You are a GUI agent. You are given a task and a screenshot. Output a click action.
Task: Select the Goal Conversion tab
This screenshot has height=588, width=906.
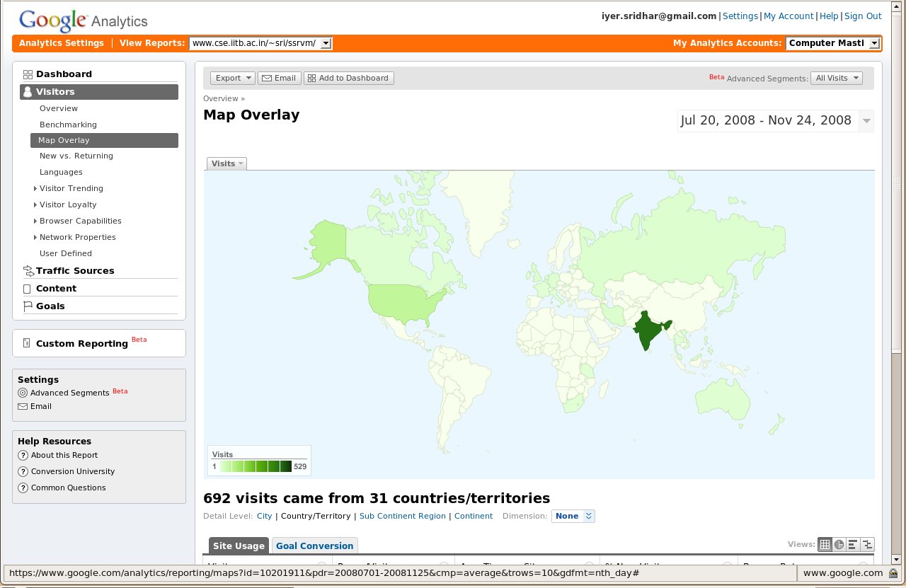pyautogui.click(x=314, y=546)
